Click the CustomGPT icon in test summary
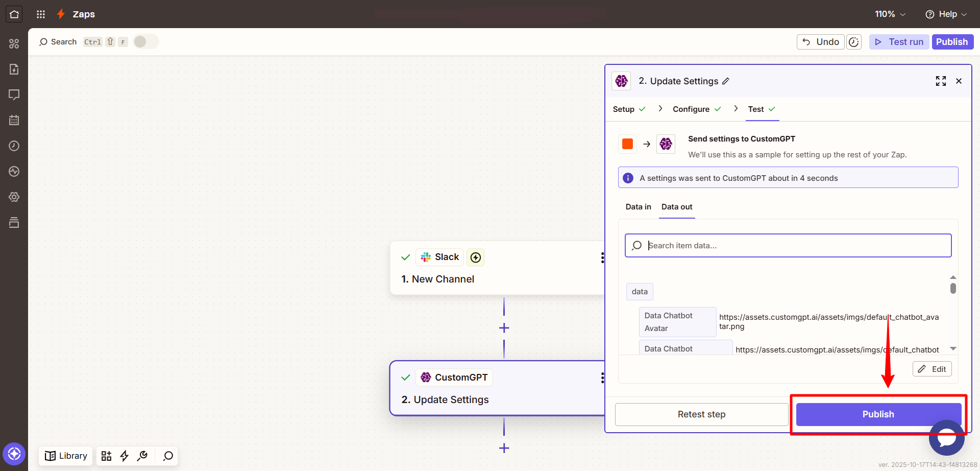Screen dimensions: 980x471 [x=666, y=144]
